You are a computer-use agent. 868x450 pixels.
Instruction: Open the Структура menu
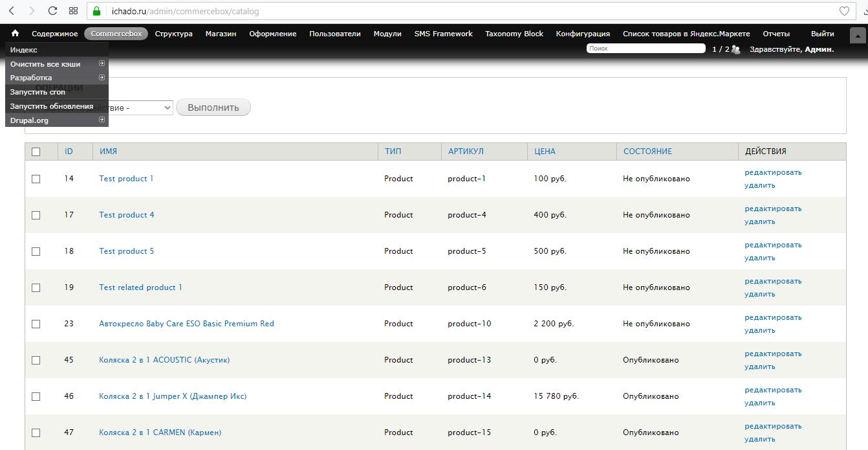[174, 34]
